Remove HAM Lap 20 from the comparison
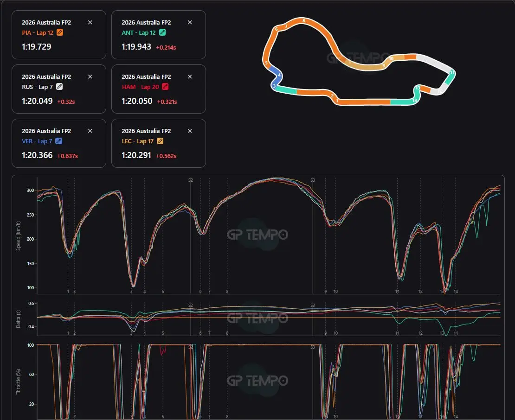 (x=190, y=76)
